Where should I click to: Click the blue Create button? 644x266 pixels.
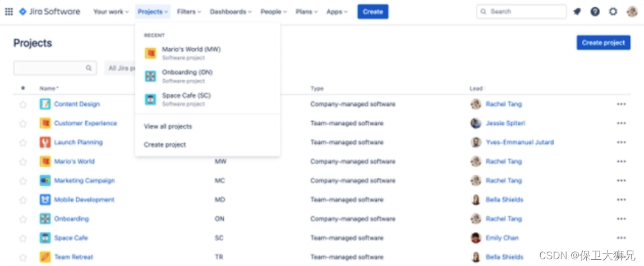[373, 12]
